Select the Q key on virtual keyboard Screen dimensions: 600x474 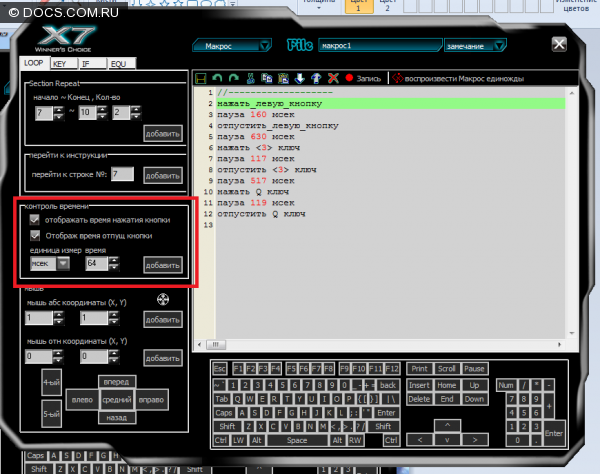(x=238, y=399)
